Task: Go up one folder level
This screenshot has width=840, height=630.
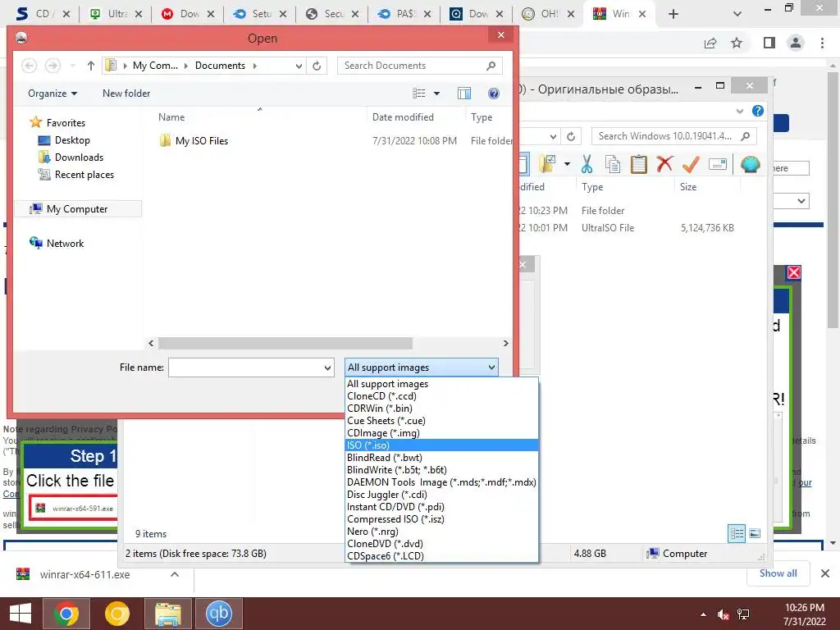Action: click(x=90, y=66)
